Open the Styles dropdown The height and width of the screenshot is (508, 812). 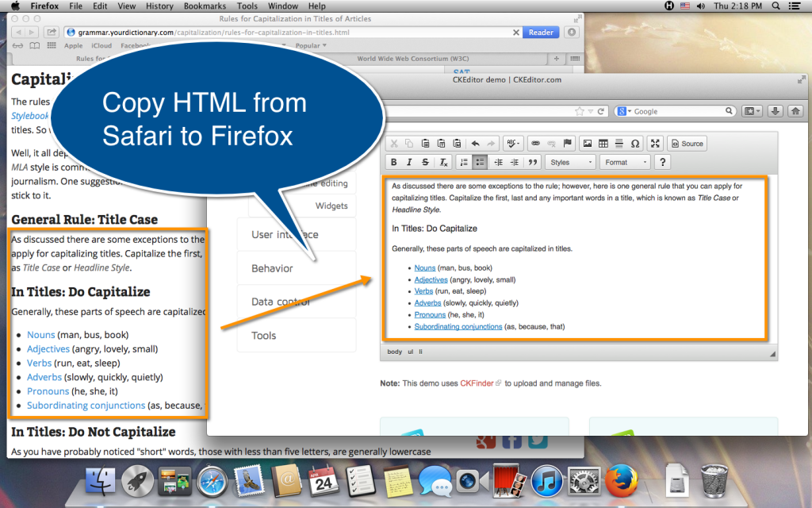(570, 162)
